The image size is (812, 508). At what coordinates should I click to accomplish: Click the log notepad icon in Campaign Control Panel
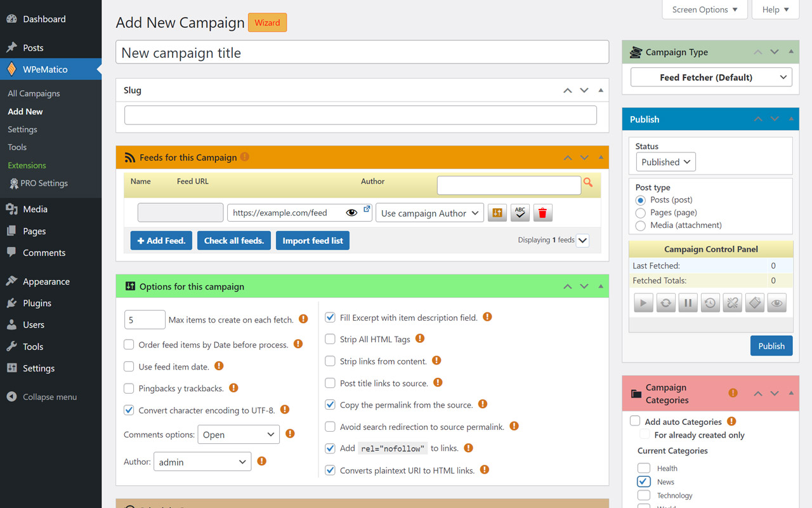(x=754, y=303)
